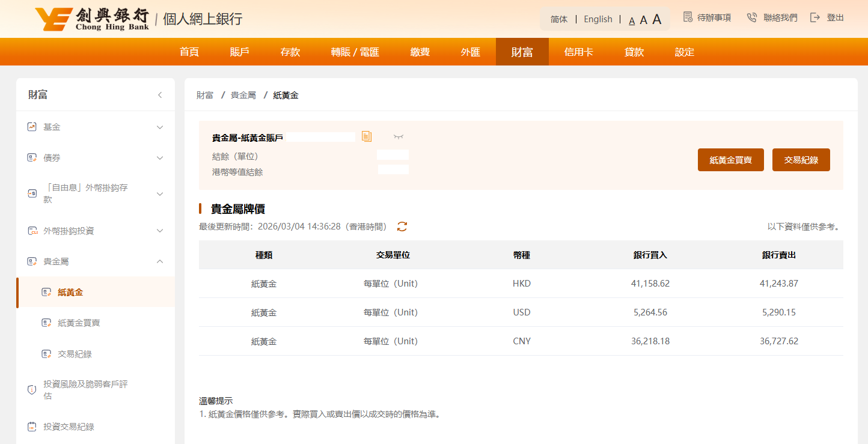This screenshot has width=868, height=444.
Task: Open 待辦事項 pending tasks
Action: (x=707, y=18)
